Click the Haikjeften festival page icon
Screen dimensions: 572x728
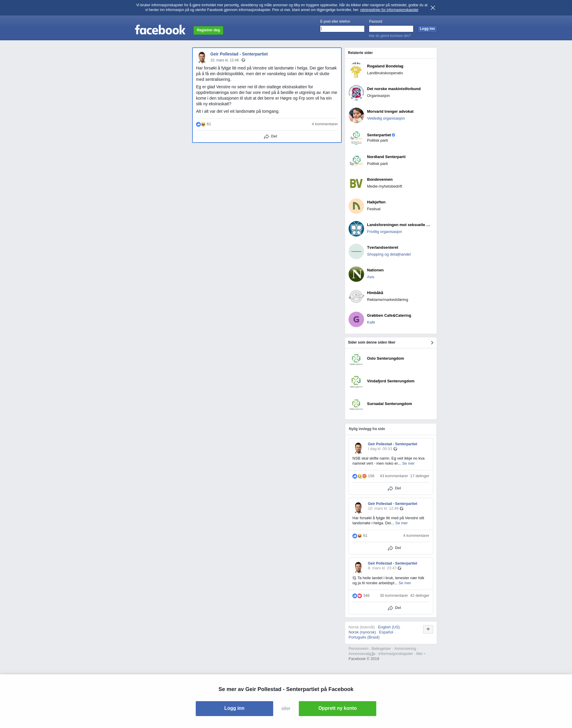(356, 206)
